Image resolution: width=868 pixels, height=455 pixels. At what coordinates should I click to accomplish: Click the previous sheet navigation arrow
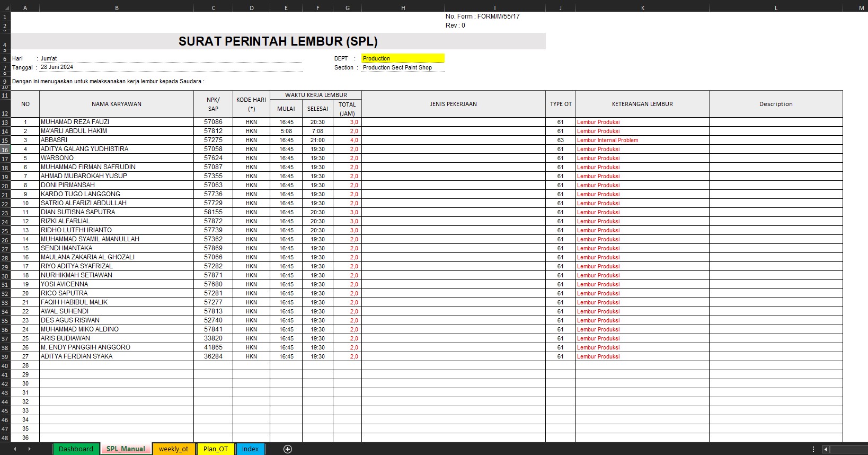(x=15, y=449)
